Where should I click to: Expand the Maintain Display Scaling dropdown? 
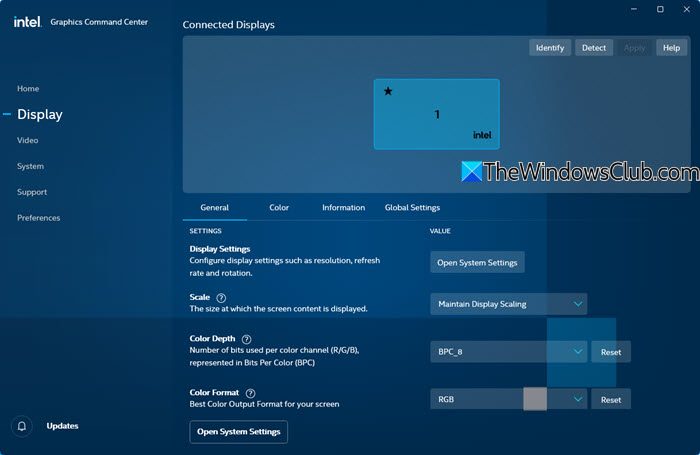(x=508, y=304)
